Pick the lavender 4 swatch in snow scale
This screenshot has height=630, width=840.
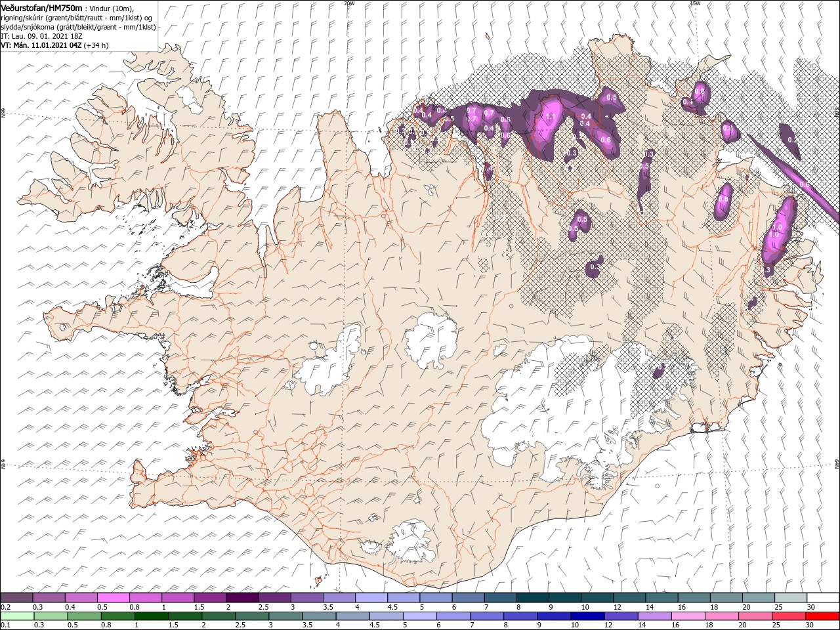pos(371,598)
